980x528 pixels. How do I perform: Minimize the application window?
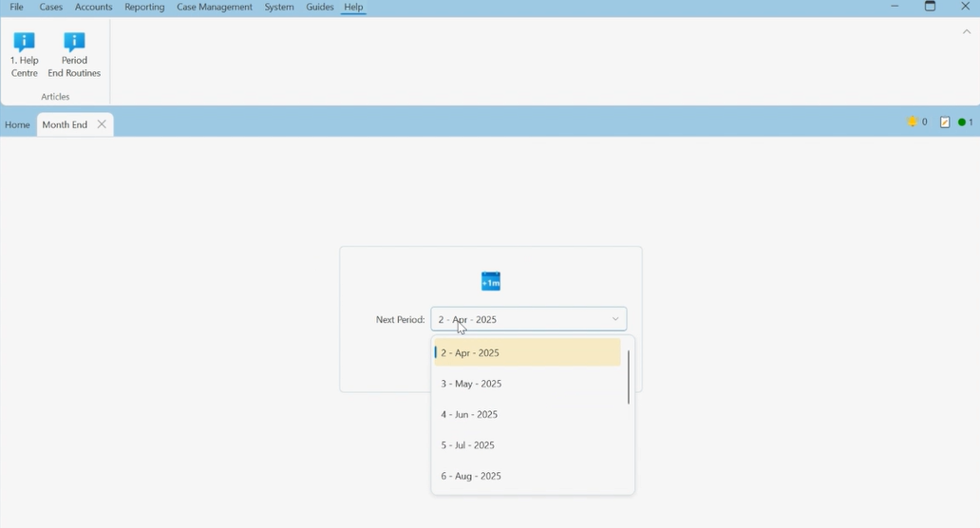click(895, 7)
